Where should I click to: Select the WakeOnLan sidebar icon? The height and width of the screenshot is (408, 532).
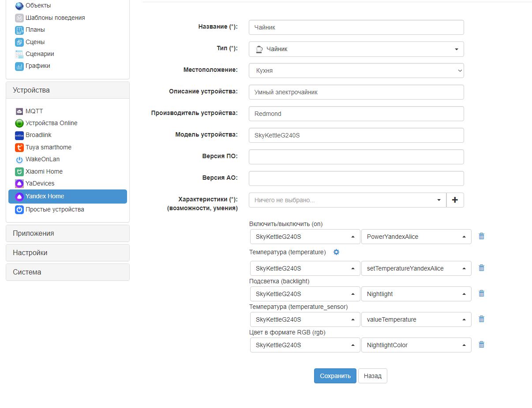tap(19, 159)
